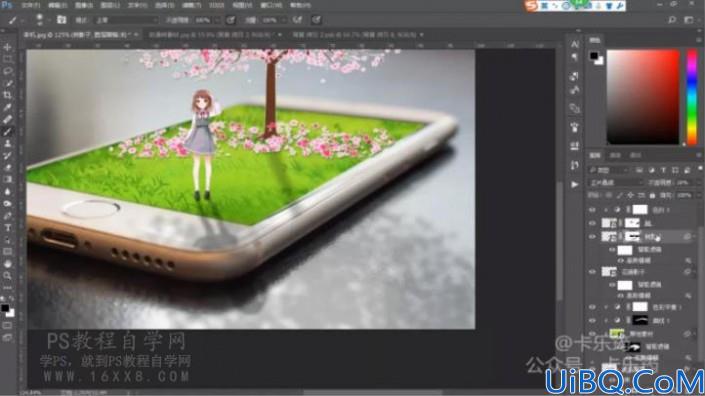Viewport: 705px width, 396px height.
Task: Select the Horizontal Type tool
Action: pos(8,228)
